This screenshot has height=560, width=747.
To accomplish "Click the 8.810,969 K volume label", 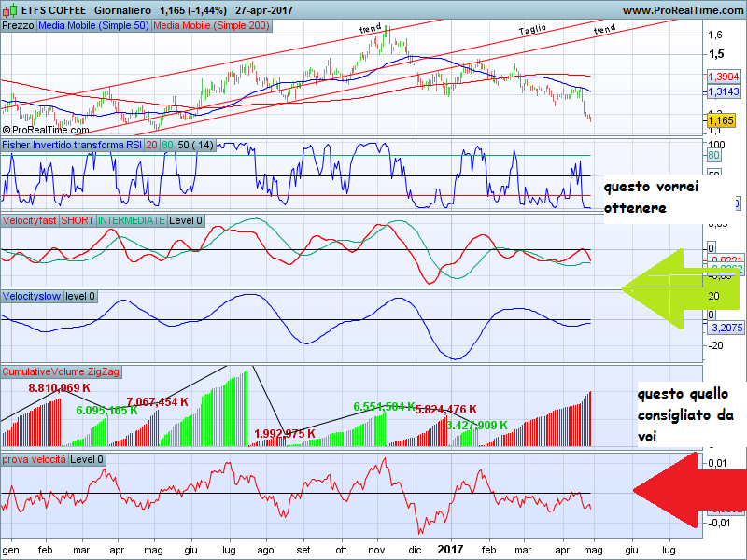I will [x=59, y=388].
